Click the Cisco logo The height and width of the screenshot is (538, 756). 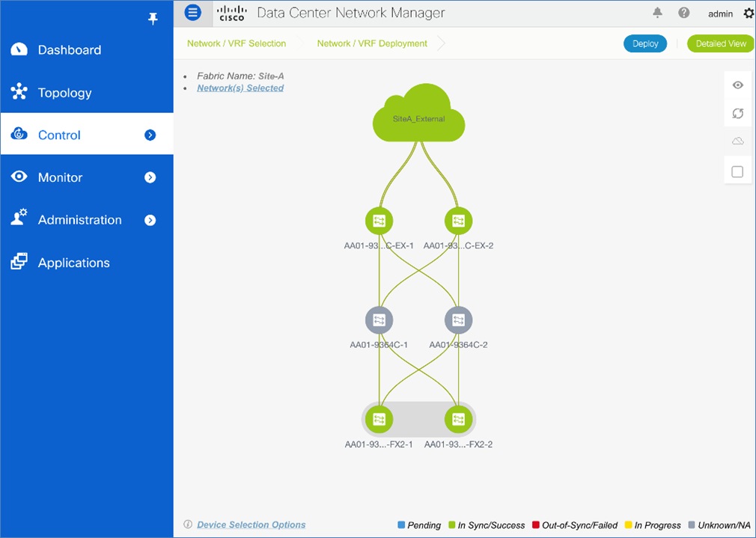tap(232, 13)
